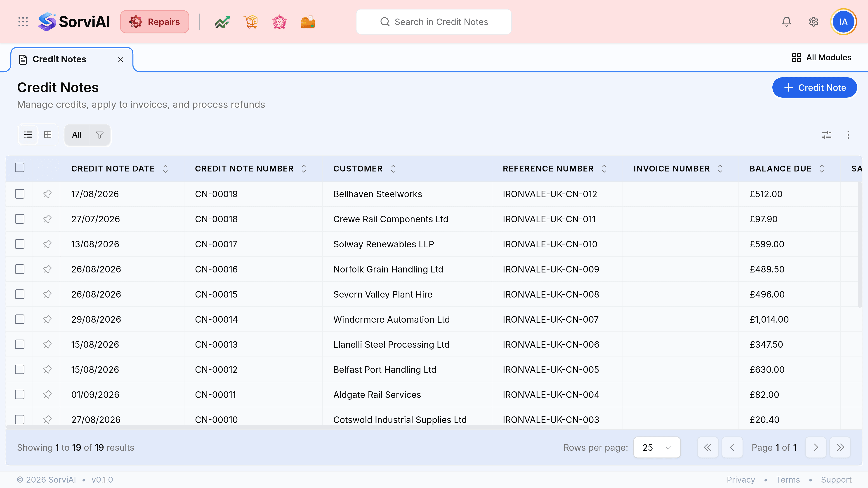Sort by Credit Note Number column
Screen dimensions: 868x488
(x=304, y=169)
